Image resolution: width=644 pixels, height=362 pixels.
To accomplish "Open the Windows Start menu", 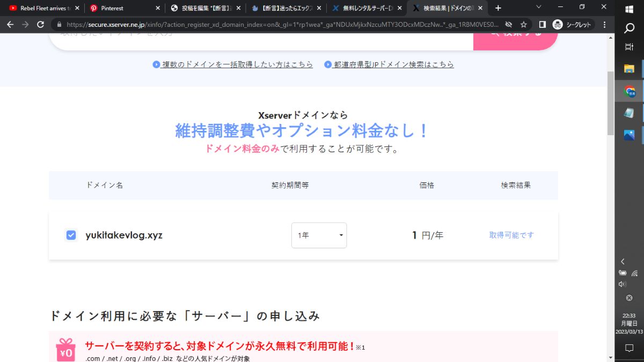I will click(630, 9).
